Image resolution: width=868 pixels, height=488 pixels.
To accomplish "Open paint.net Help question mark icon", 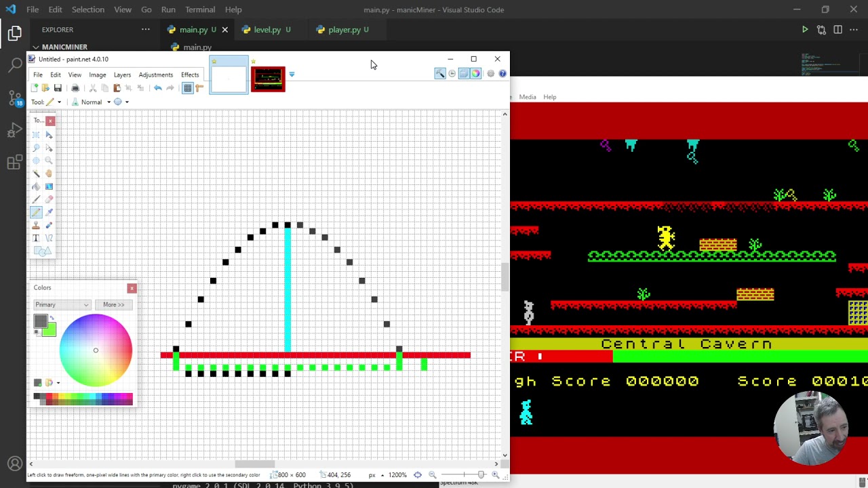I will click(502, 74).
